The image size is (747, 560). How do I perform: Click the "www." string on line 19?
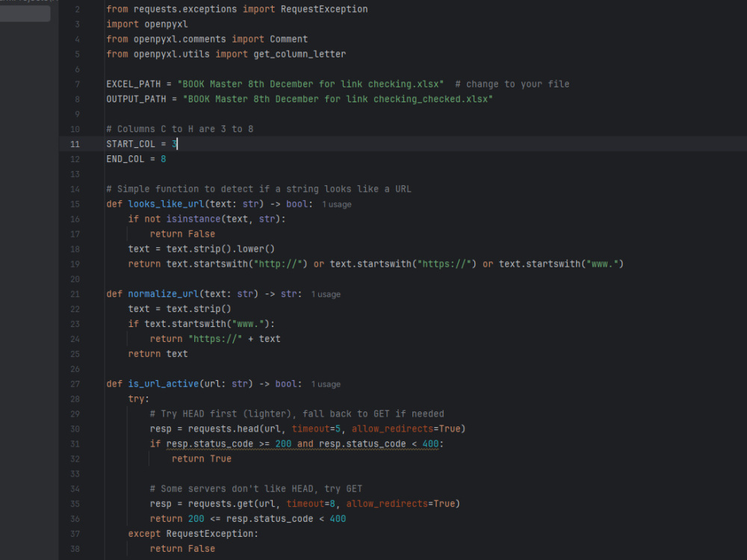[x=602, y=264]
